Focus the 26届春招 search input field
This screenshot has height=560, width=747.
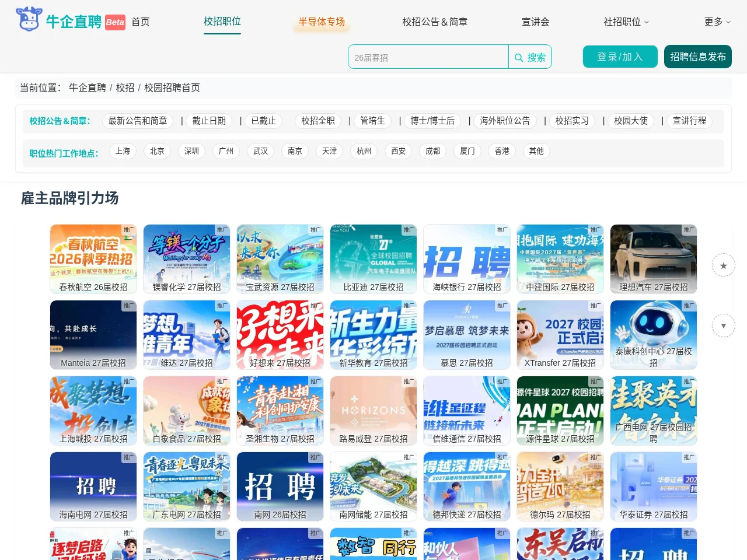tap(428, 57)
